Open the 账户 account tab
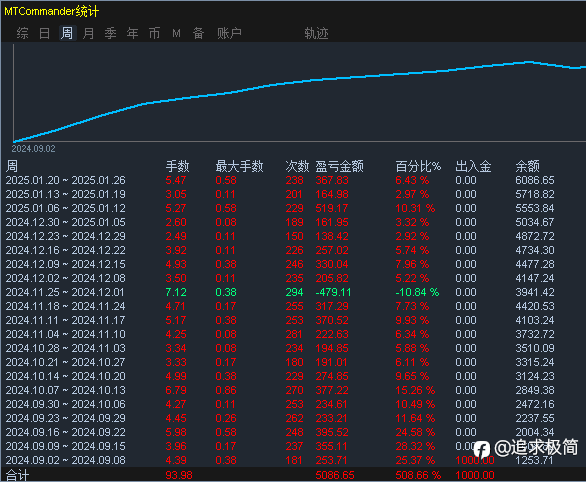This screenshot has width=586, height=482. [229, 33]
